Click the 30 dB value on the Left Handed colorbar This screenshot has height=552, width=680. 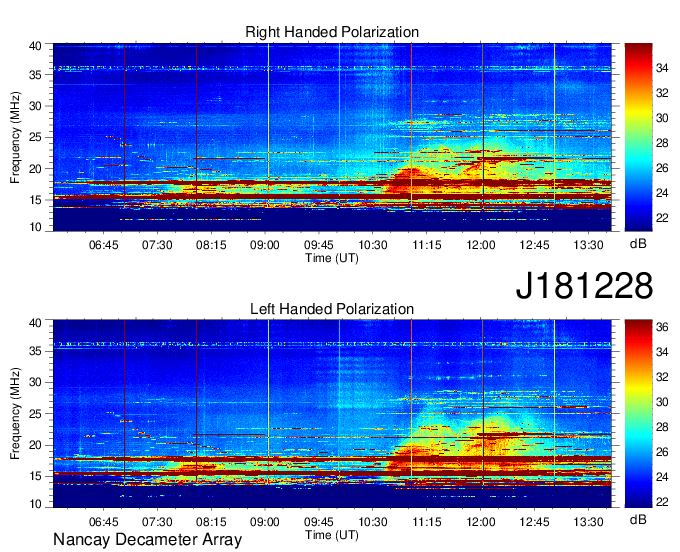pos(662,402)
